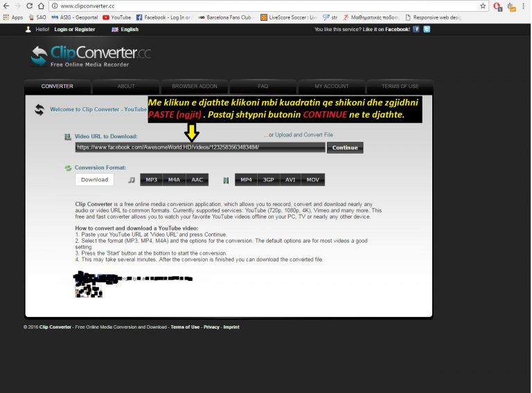Choose MP4 conversion format
The width and height of the screenshot is (532, 393).
click(x=246, y=180)
